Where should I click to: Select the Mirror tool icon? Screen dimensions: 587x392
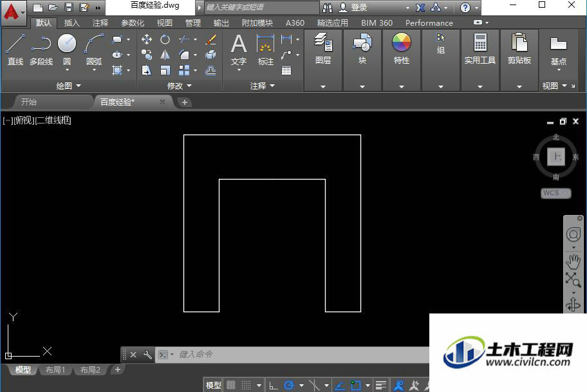tap(165, 55)
